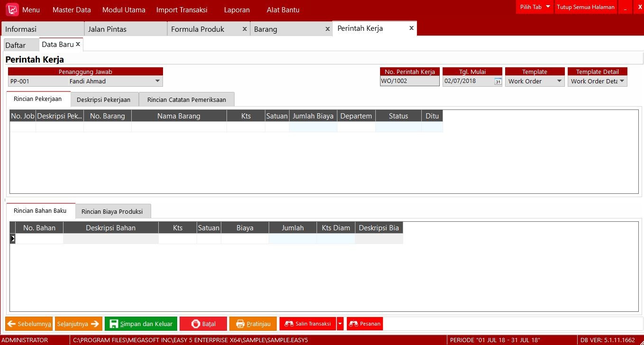Screen dimensions: 644x345
Task: Switch to Deskripsi Pekerjaan tab
Action: click(105, 100)
